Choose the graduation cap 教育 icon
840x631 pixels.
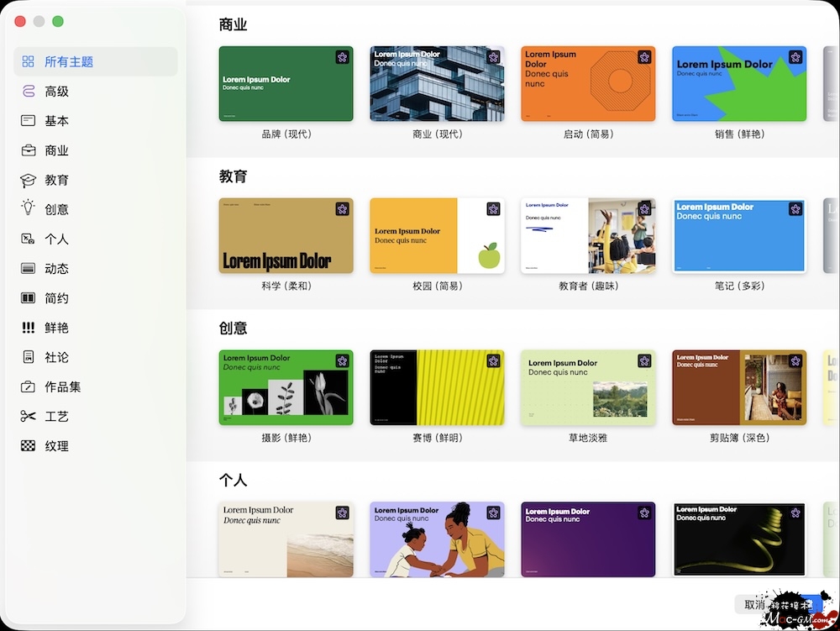tap(29, 180)
